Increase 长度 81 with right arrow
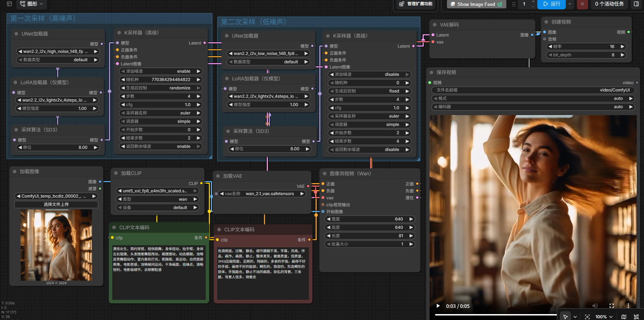 pyautogui.click(x=411, y=236)
